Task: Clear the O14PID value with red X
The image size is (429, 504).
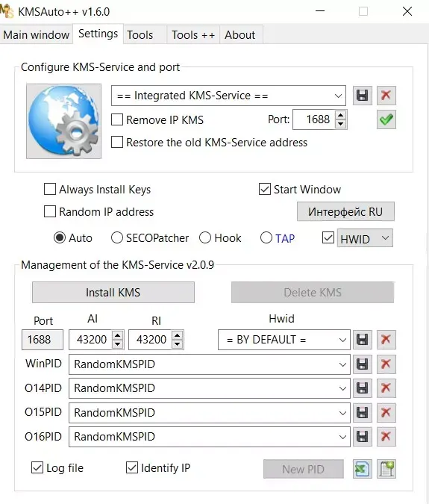Action: 386,388
